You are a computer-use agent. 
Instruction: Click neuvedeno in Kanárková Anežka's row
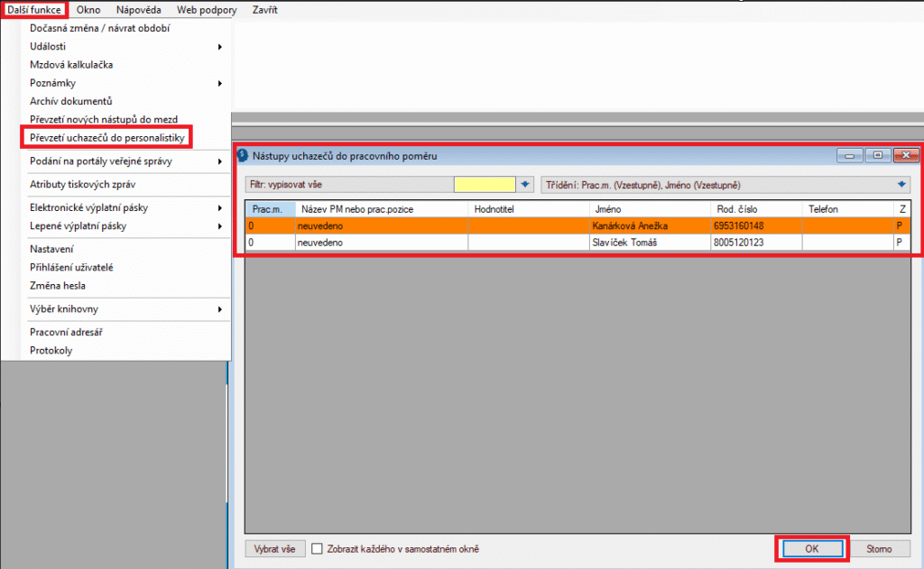tap(320, 226)
